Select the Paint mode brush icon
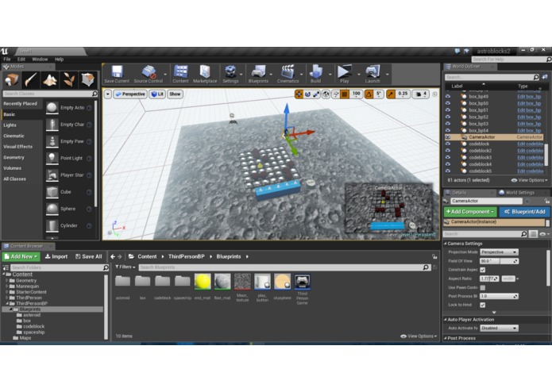Screen dimensions: 552x392 31,80
